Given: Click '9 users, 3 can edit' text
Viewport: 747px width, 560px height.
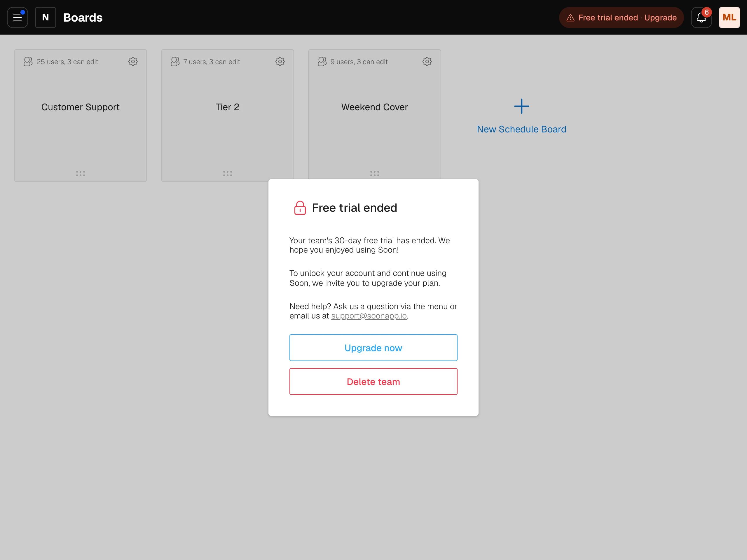Looking at the screenshot, I should pos(359,62).
